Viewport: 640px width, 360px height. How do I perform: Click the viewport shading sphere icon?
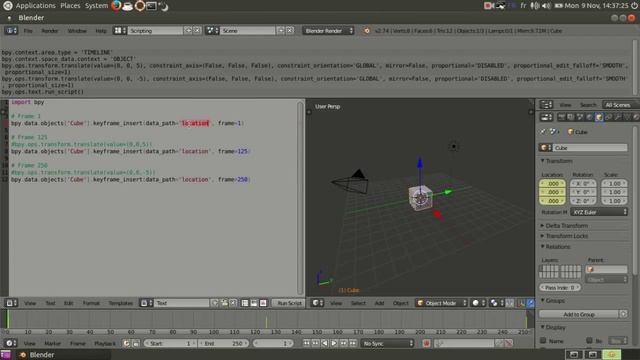click(x=477, y=303)
